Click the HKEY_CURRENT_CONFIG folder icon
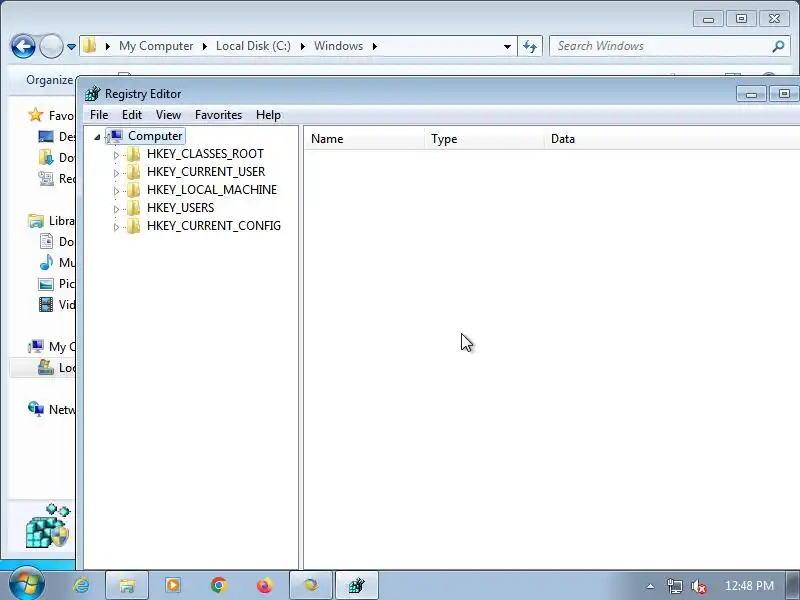 pyautogui.click(x=134, y=226)
